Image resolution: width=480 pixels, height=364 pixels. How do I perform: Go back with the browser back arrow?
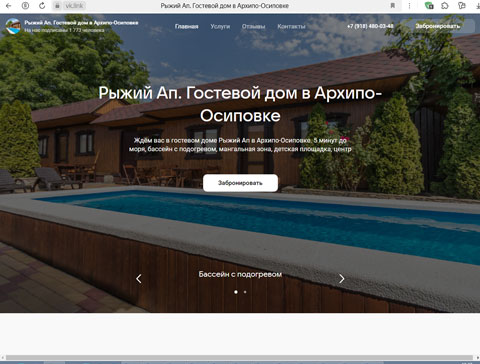9,6
